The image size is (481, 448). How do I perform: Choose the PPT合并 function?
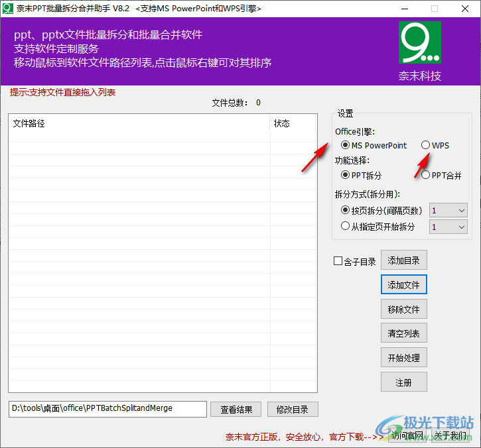click(x=441, y=175)
